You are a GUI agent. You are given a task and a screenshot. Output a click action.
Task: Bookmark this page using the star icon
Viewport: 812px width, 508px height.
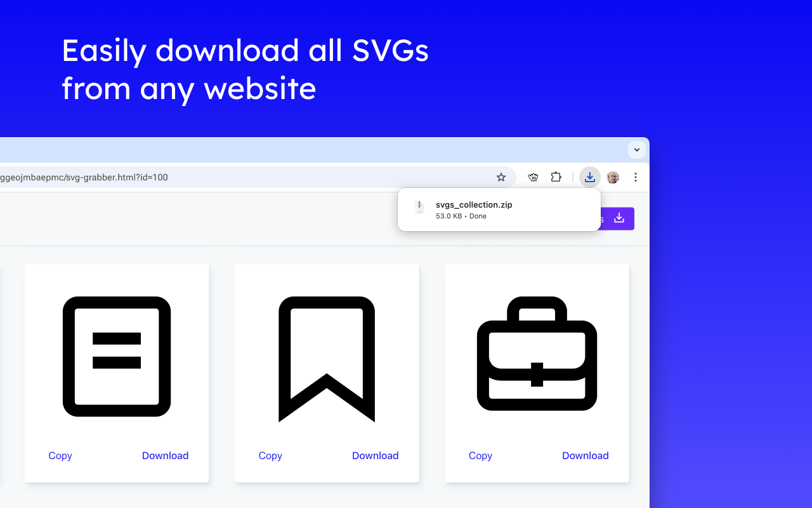tap(501, 177)
